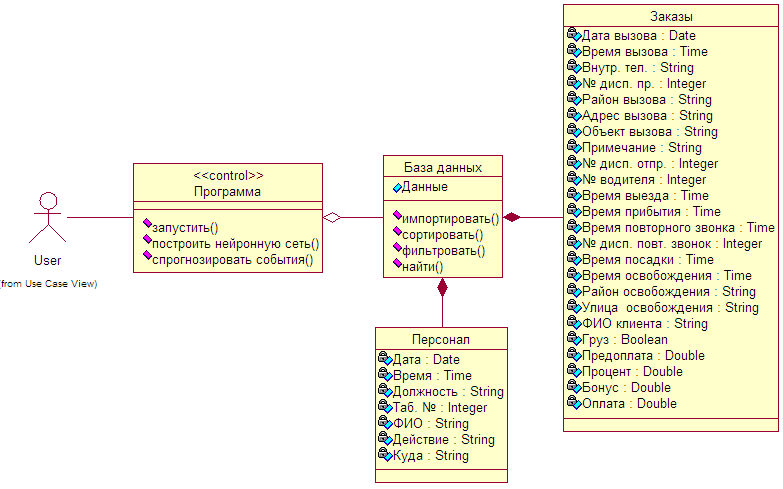783x489 pixels.
Task: Click the diamond beside импортировать()
Action: [397, 215]
